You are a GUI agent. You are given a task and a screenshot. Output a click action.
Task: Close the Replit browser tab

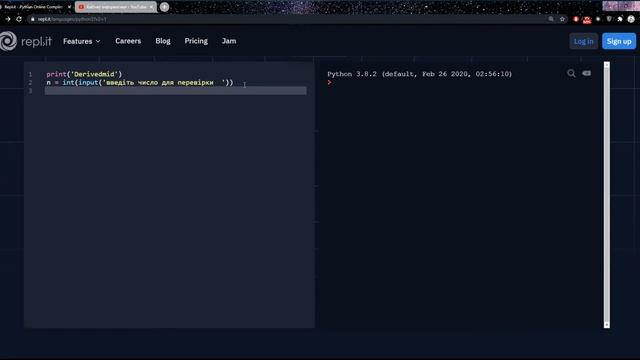click(x=69, y=7)
